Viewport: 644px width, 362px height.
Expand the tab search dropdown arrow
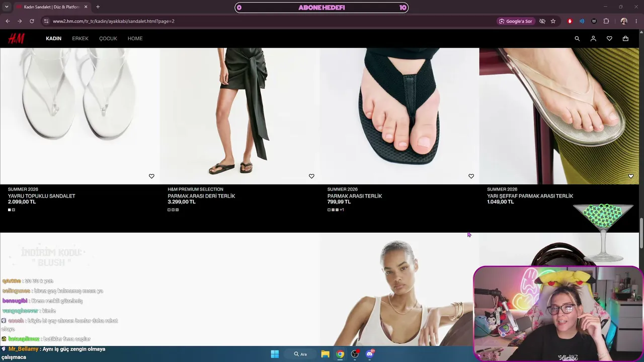(7, 7)
